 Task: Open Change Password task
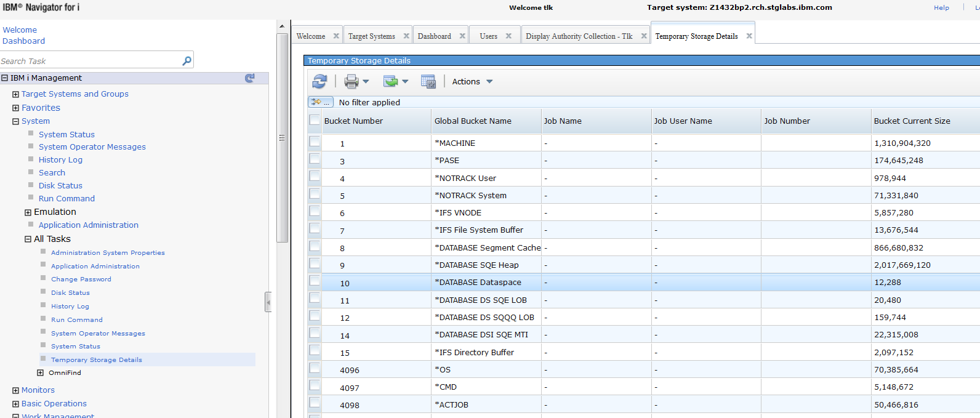pos(81,279)
